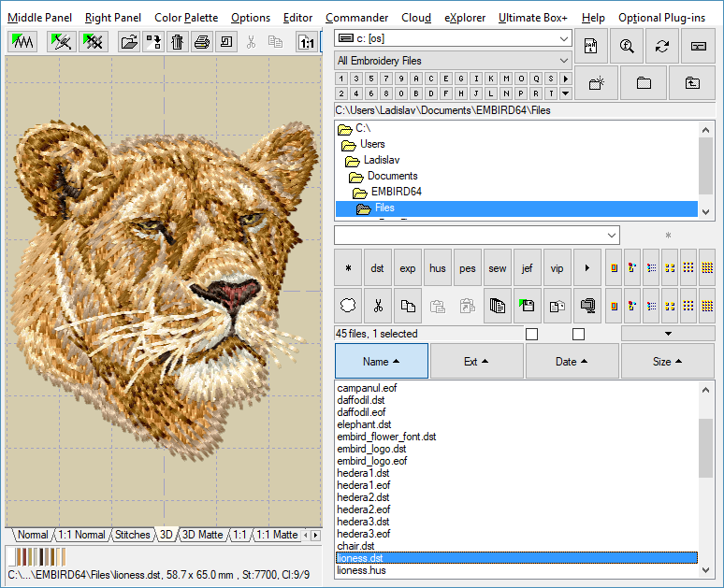Click the crossed-out cross-stitch toolbar icon
The image size is (724, 588).
coord(93,42)
